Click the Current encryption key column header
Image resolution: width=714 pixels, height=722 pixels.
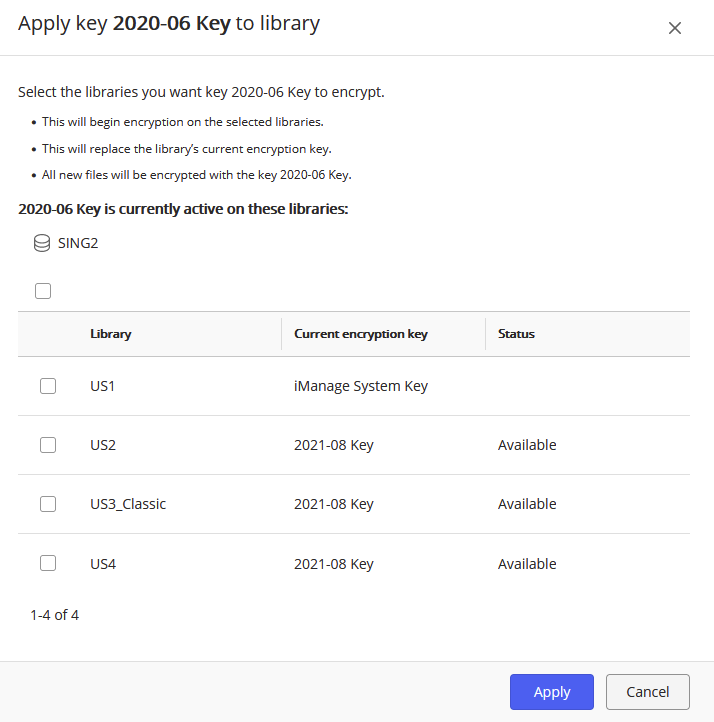361,334
